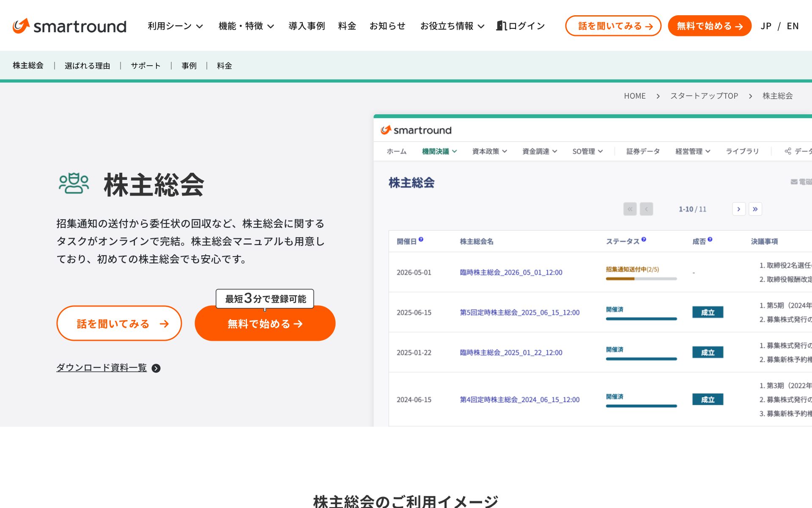Image resolution: width=812 pixels, height=508 pixels.
Task: Open お知らせ in top navigation
Action: 387,26
